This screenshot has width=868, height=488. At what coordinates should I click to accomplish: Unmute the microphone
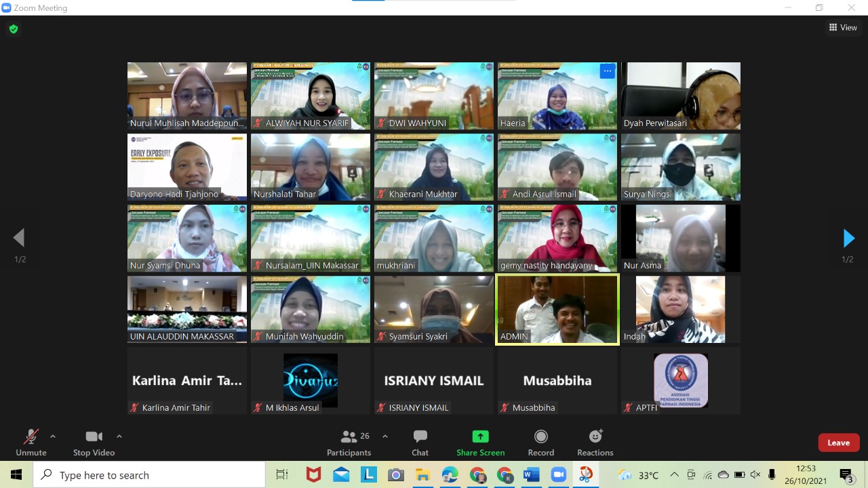[x=31, y=443]
